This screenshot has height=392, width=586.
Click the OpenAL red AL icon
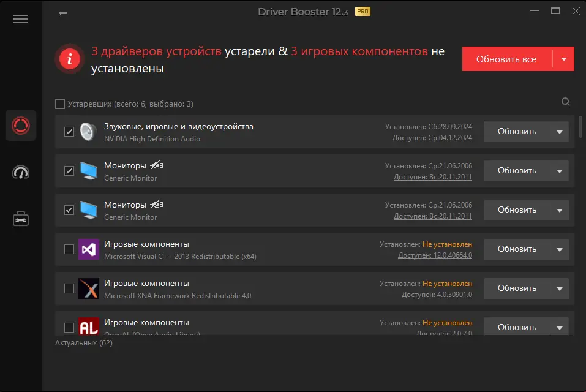pyautogui.click(x=89, y=326)
